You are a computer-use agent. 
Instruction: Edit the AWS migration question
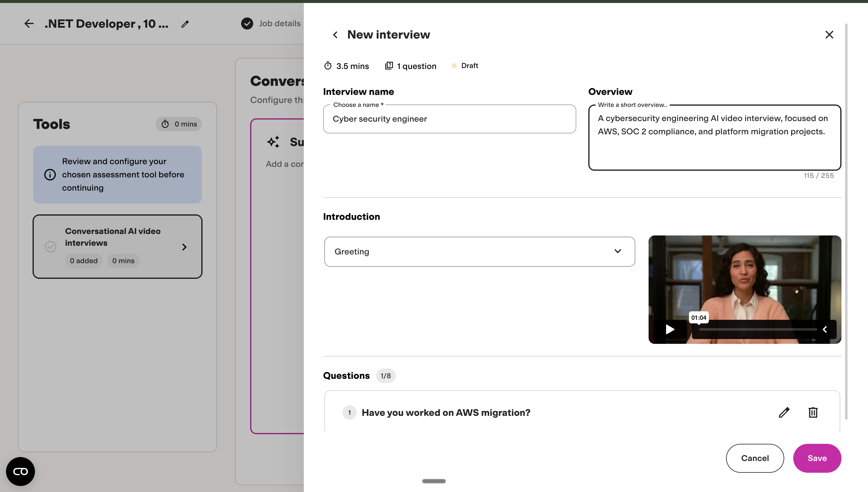(784, 412)
